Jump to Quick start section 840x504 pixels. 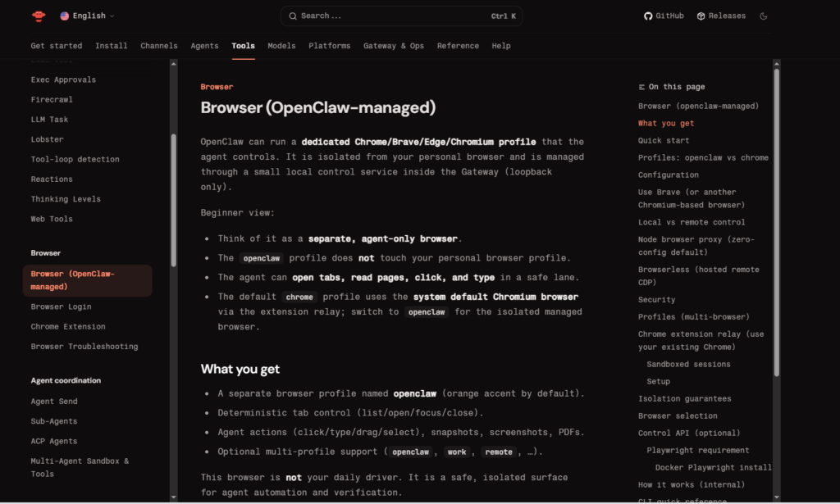click(664, 140)
